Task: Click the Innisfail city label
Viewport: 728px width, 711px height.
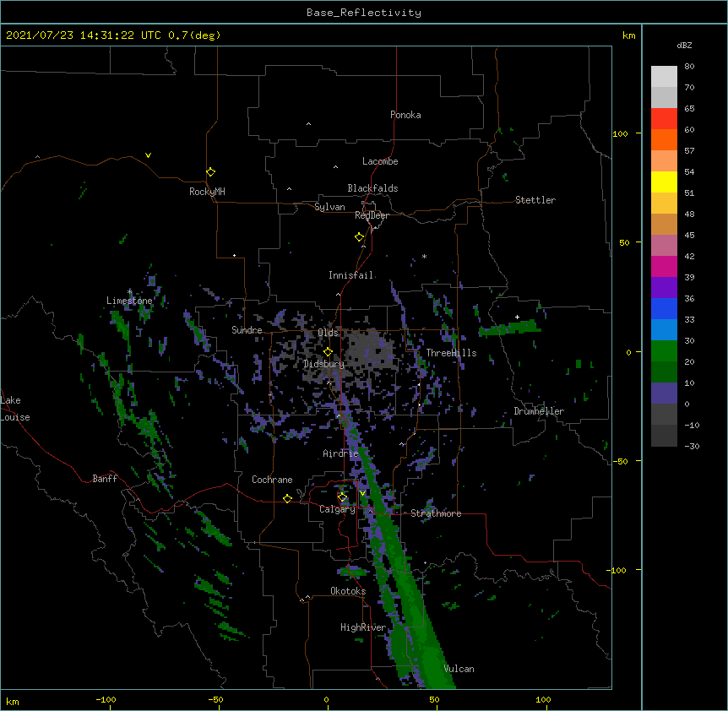Action: [350, 275]
